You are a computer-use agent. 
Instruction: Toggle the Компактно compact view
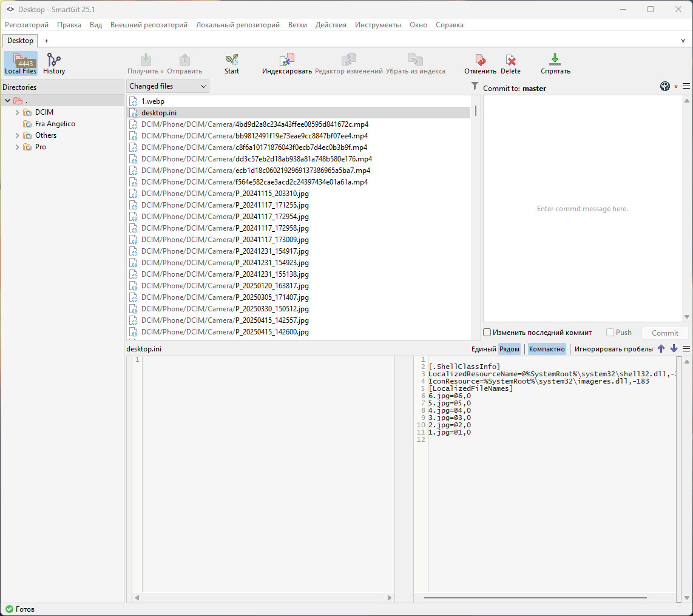(x=547, y=349)
